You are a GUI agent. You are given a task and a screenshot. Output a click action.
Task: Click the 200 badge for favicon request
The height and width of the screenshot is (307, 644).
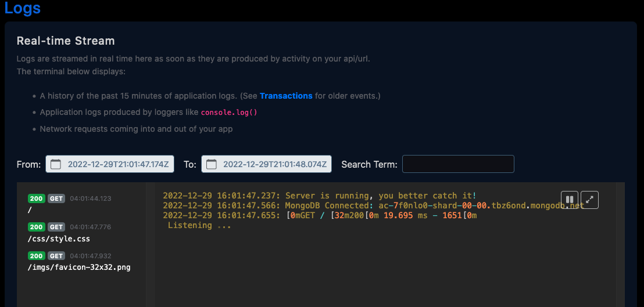coord(37,256)
